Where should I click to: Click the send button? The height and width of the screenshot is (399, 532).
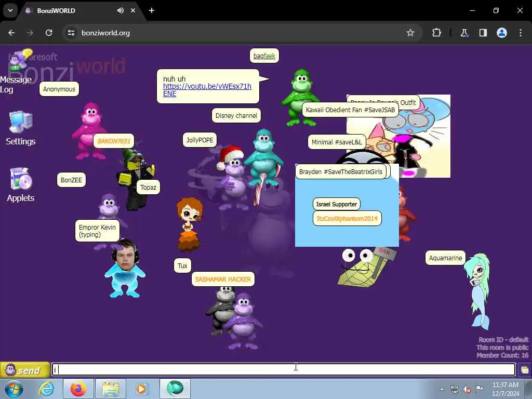pos(25,370)
